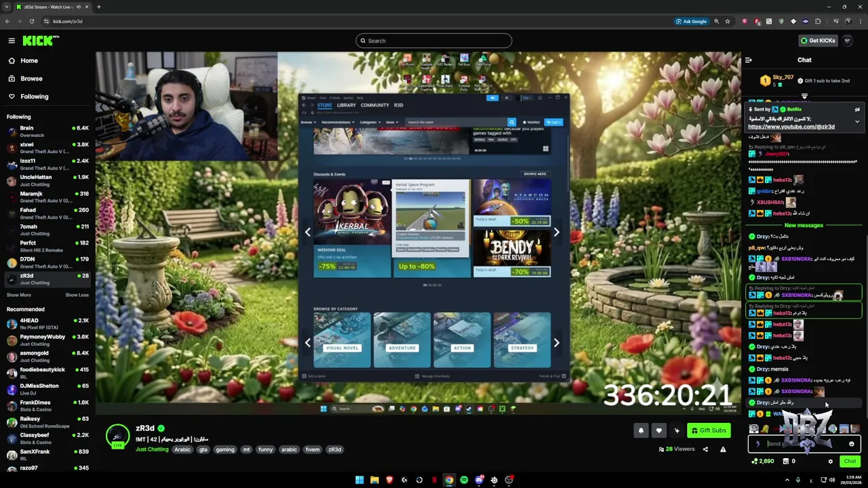Image resolution: width=868 pixels, height=488 pixels.
Task: Go back in Discounts carousel left arrow
Action: [308, 232]
